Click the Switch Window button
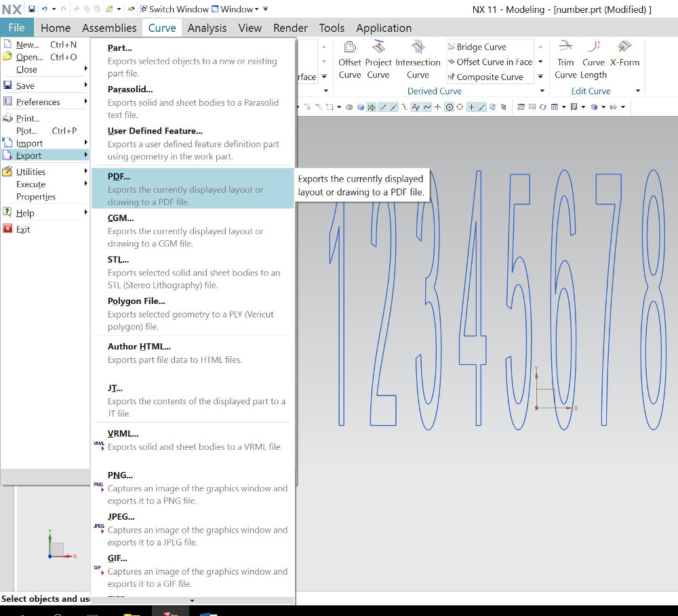This screenshot has height=616, width=678. pyautogui.click(x=174, y=9)
